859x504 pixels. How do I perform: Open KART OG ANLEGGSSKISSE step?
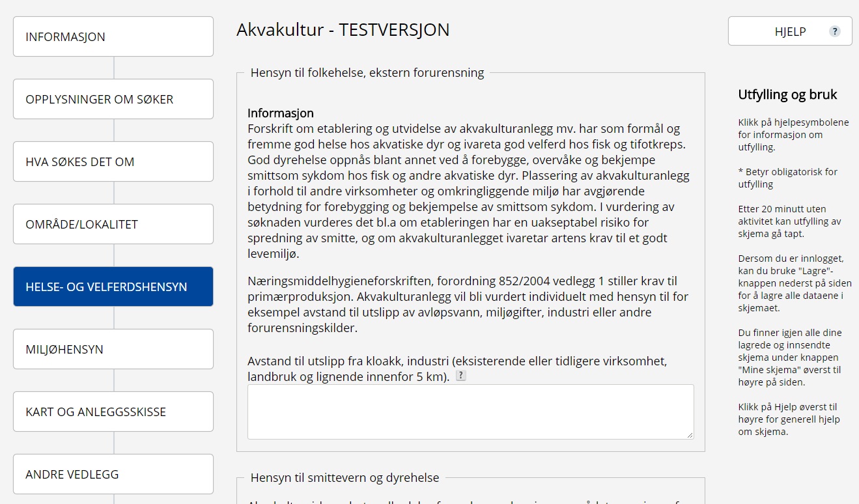(x=113, y=412)
